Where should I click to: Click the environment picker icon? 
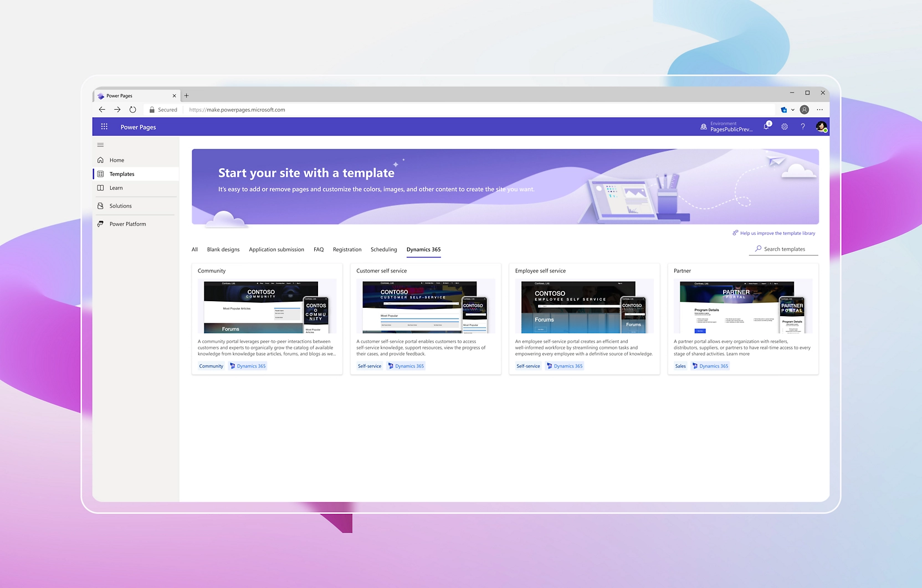(x=704, y=127)
